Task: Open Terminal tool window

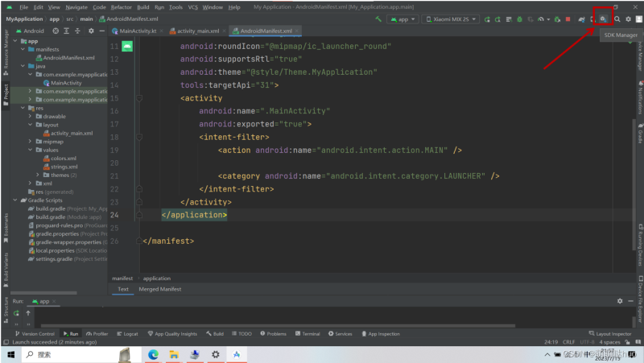Action: 308,334
